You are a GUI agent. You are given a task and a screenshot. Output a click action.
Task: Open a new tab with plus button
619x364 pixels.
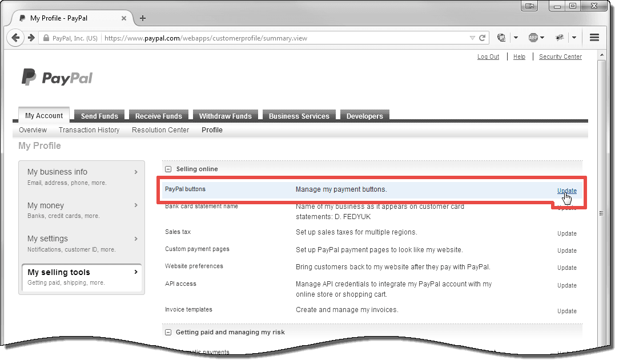pyautogui.click(x=143, y=18)
